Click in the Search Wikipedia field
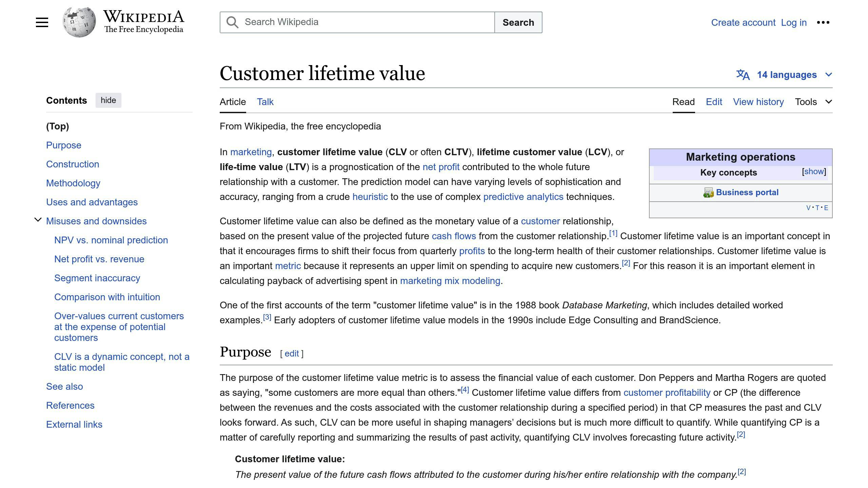Screen dimensions: 868x488 pos(366,22)
